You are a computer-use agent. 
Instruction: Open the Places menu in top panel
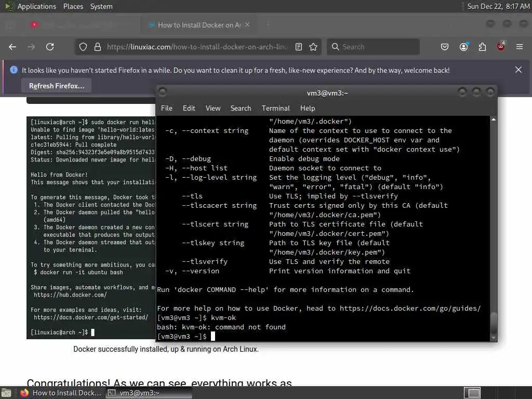(73, 6)
